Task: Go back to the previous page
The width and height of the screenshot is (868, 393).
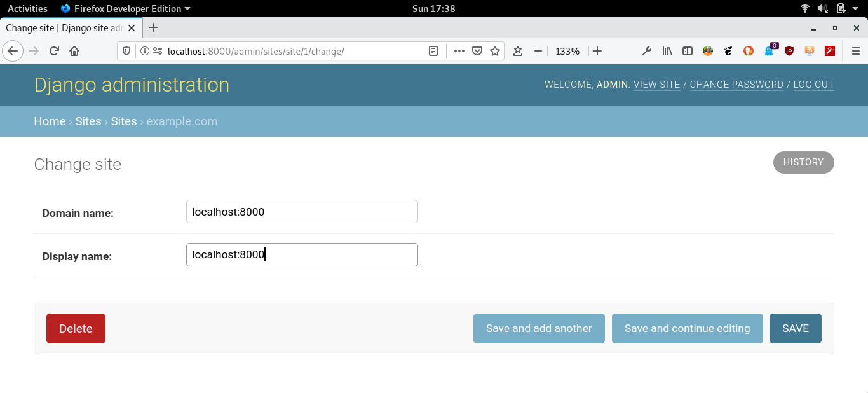Action: coord(13,51)
